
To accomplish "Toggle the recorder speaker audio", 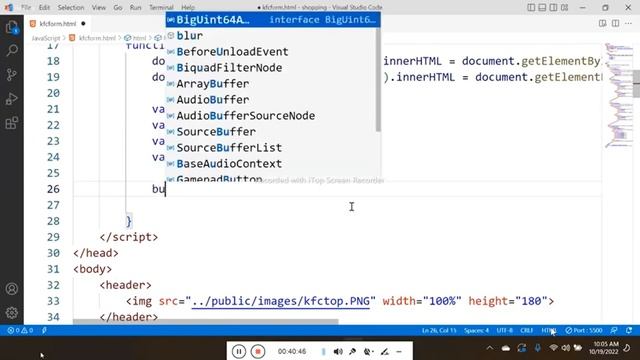I will tap(338, 351).
